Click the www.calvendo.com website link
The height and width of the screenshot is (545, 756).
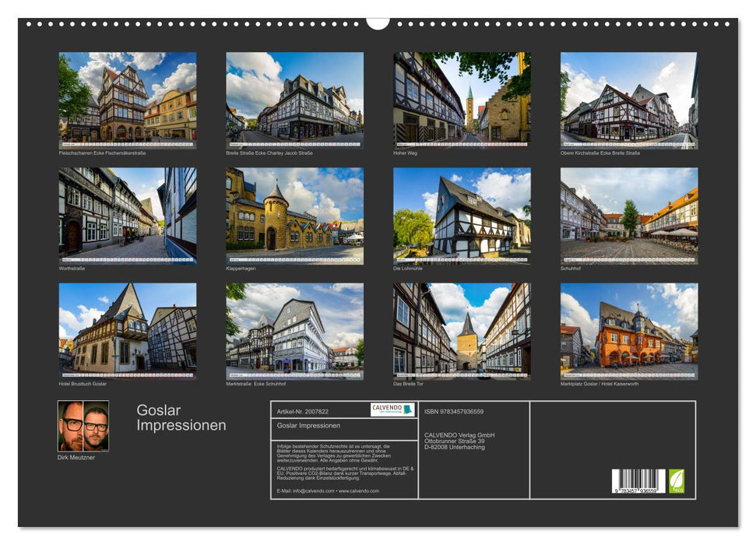click(358, 492)
